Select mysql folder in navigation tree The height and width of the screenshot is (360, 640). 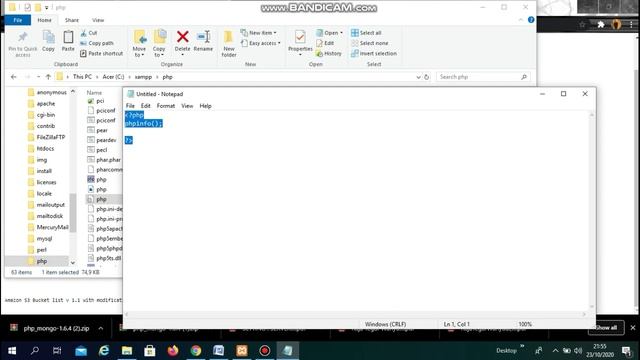(44, 238)
